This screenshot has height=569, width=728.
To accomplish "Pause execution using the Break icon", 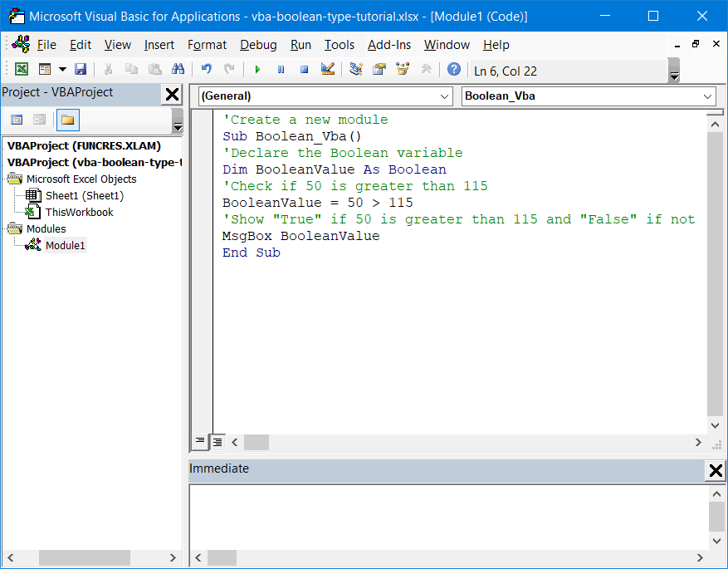I will [x=281, y=71].
